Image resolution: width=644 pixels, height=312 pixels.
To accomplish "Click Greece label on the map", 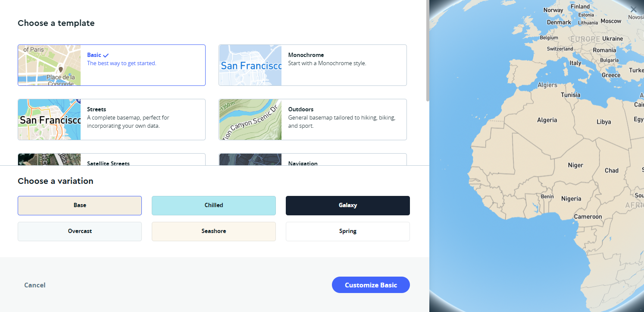I will [611, 75].
